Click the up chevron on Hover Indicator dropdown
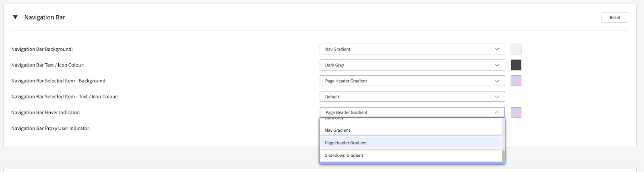This screenshot has width=644, height=172. (497, 113)
